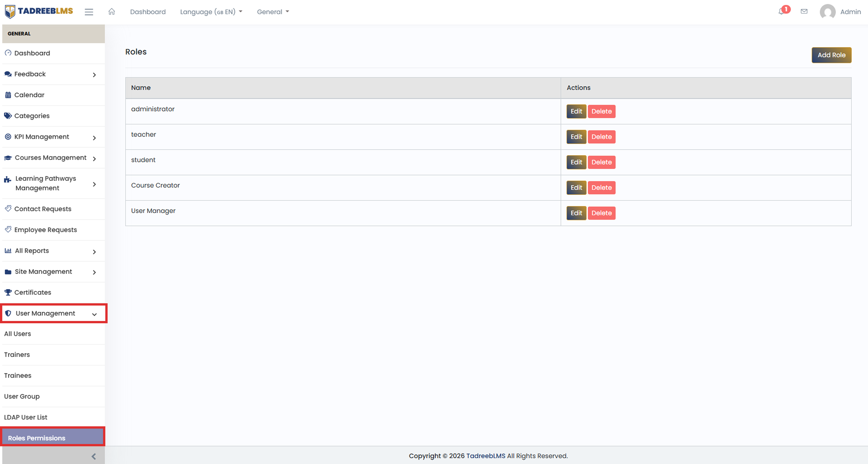This screenshot has width=868, height=464.
Task: Open the General dropdown in top bar
Action: (273, 12)
